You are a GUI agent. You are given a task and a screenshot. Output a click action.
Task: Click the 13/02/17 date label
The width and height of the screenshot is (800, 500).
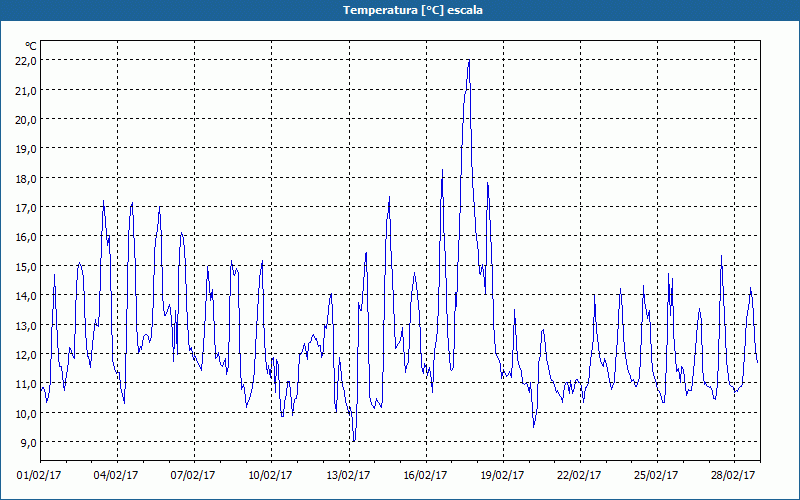348,475
